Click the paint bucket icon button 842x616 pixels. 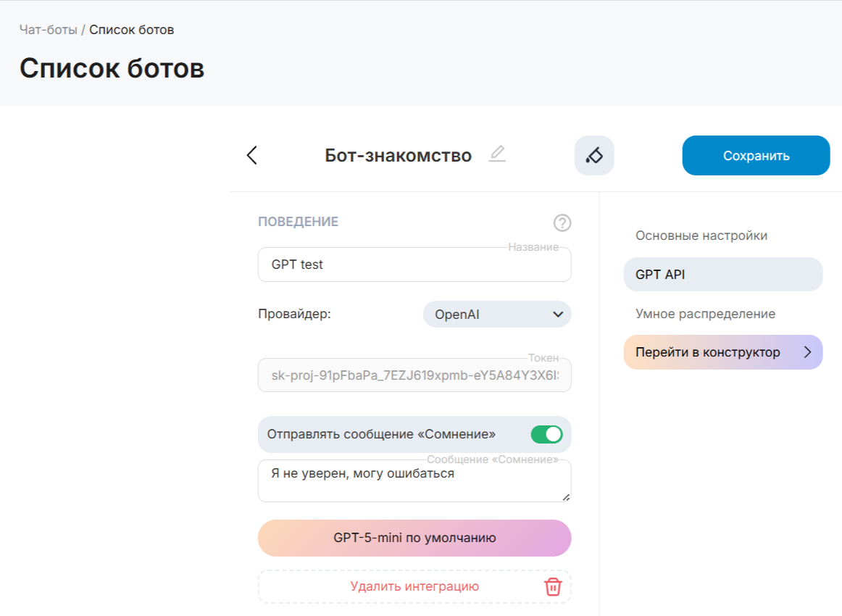click(x=593, y=155)
